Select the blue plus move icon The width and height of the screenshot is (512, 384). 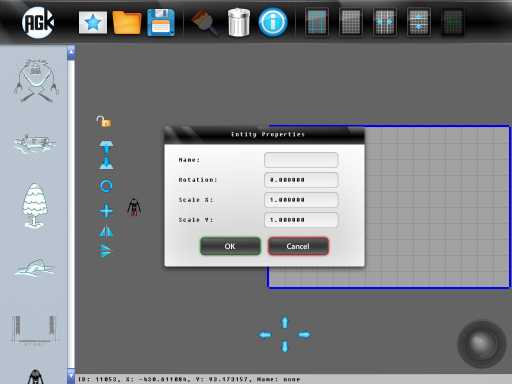(x=106, y=211)
